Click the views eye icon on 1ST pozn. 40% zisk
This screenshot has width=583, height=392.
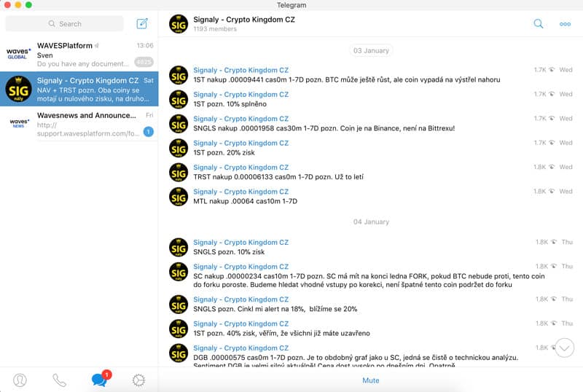pos(554,324)
